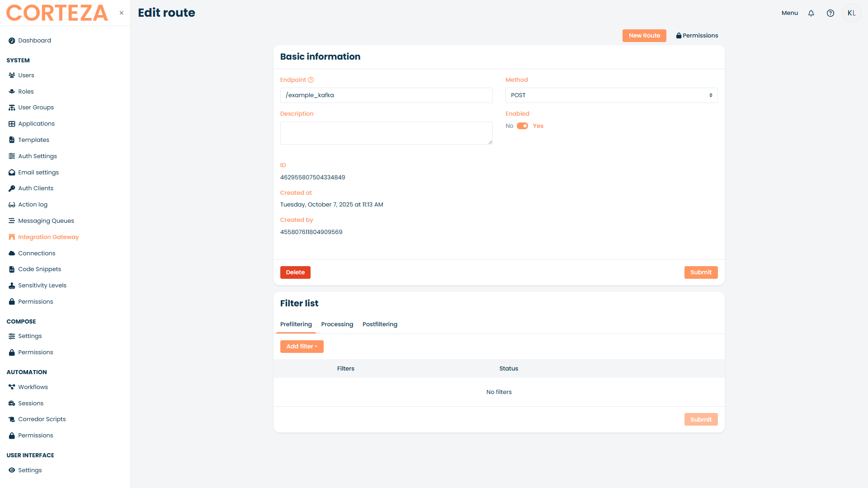The width and height of the screenshot is (868, 488).
Task: Click the Email settings envelope icon
Action: coord(12,173)
